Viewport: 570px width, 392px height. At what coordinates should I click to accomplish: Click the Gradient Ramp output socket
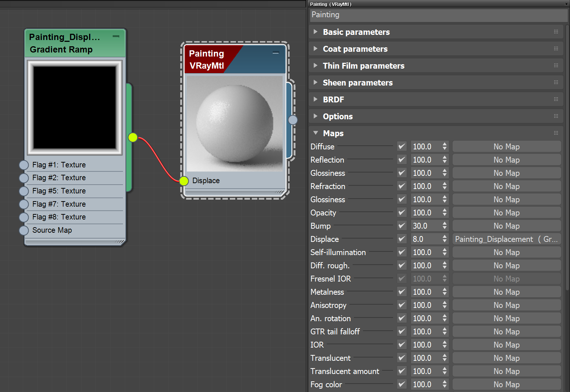coord(133,138)
